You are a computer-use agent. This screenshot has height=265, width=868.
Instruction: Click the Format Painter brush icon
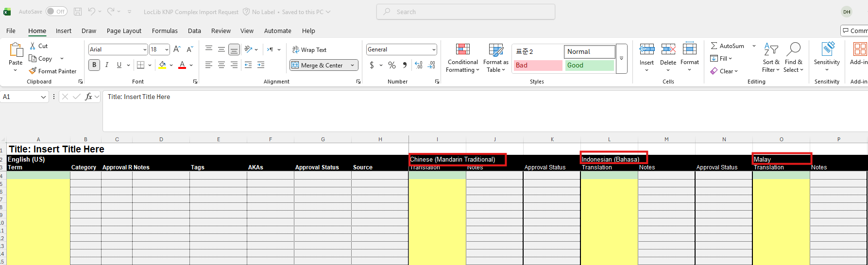coord(33,71)
